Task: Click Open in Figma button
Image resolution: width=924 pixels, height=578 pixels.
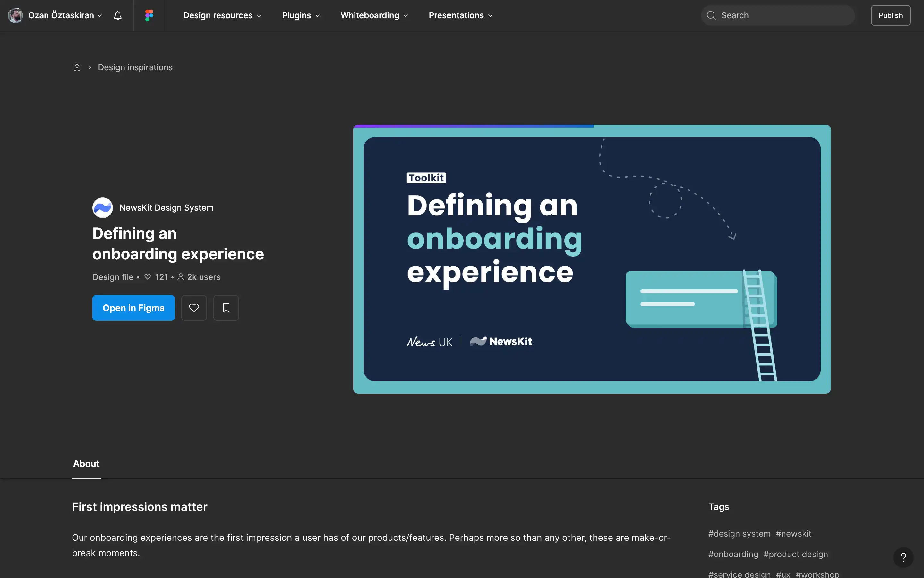Action: tap(134, 308)
